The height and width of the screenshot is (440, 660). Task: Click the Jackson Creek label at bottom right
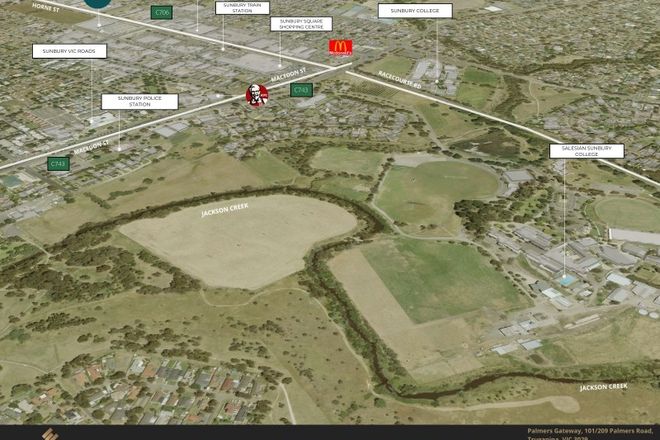[604, 386]
